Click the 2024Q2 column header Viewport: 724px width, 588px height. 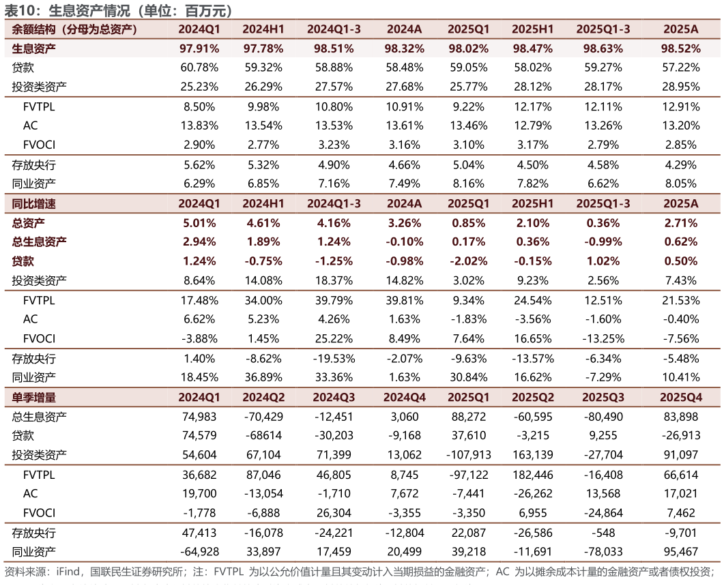pyautogui.click(x=263, y=397)
